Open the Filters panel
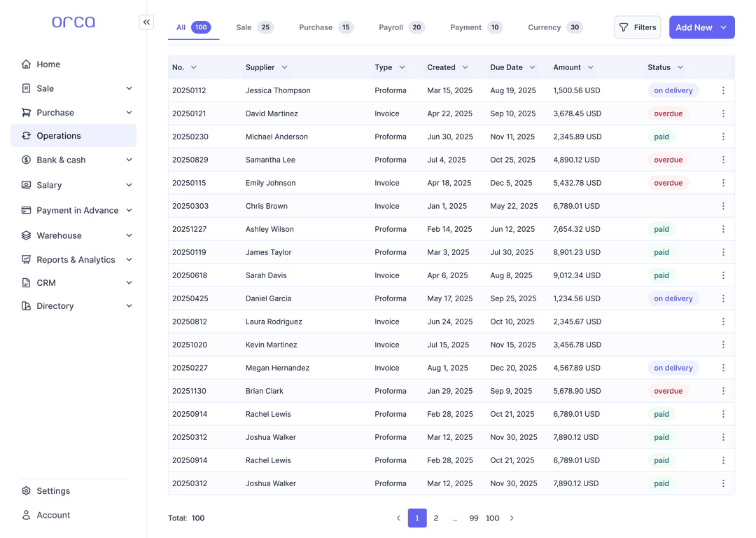The height and width of the screenshot is (538, 756). pos(637,27)
